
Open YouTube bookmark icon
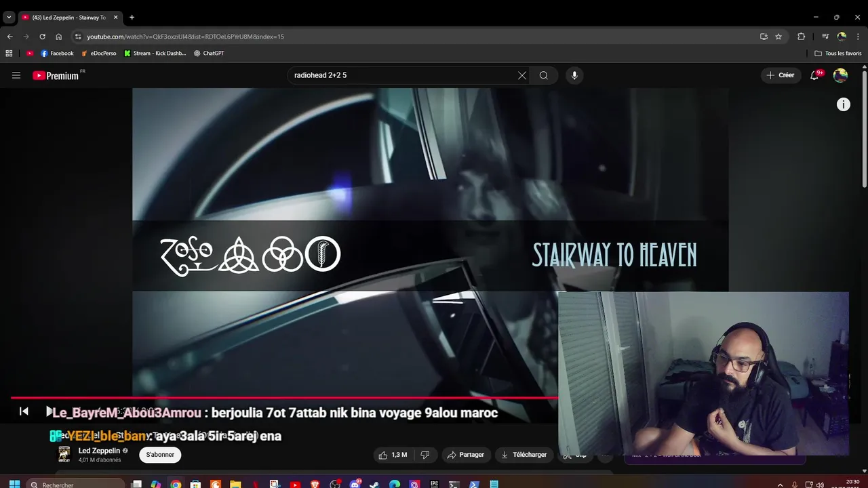tap(30, 53)
